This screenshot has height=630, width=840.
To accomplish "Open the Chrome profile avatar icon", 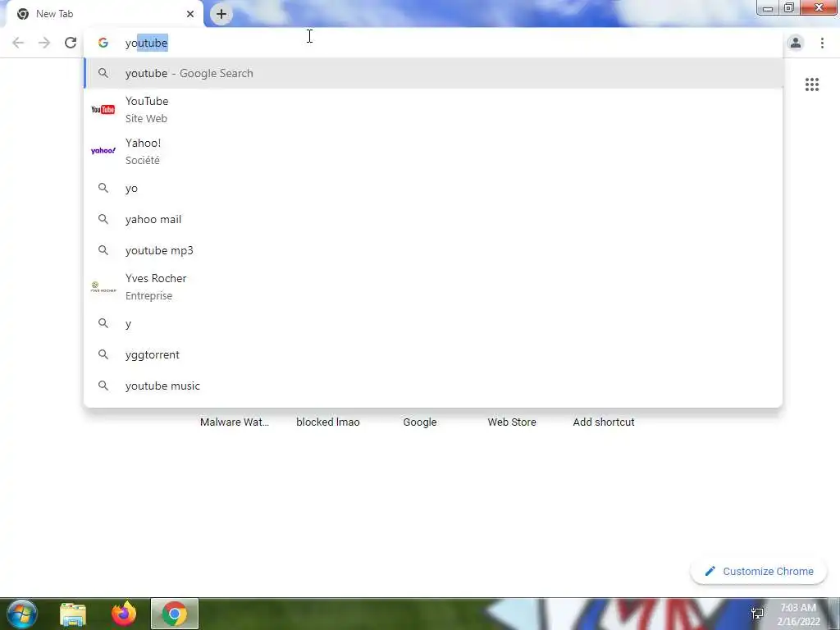I will click(796, 43).
